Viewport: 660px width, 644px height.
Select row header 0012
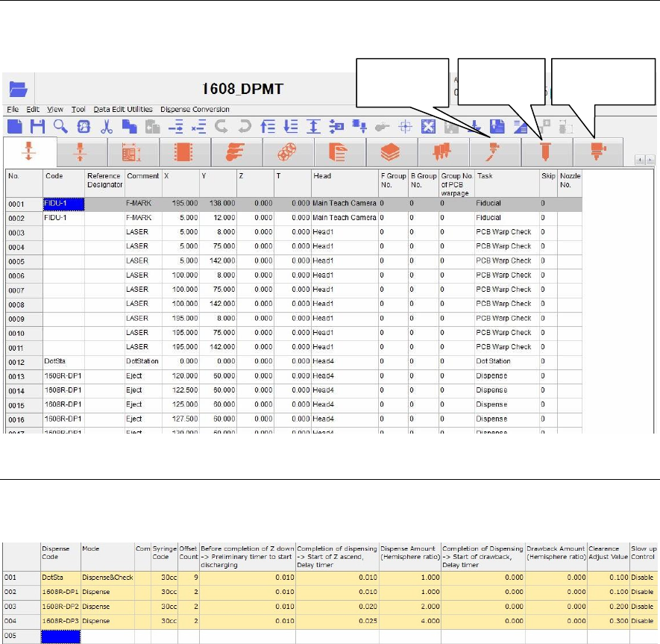(x=18, y=361)
